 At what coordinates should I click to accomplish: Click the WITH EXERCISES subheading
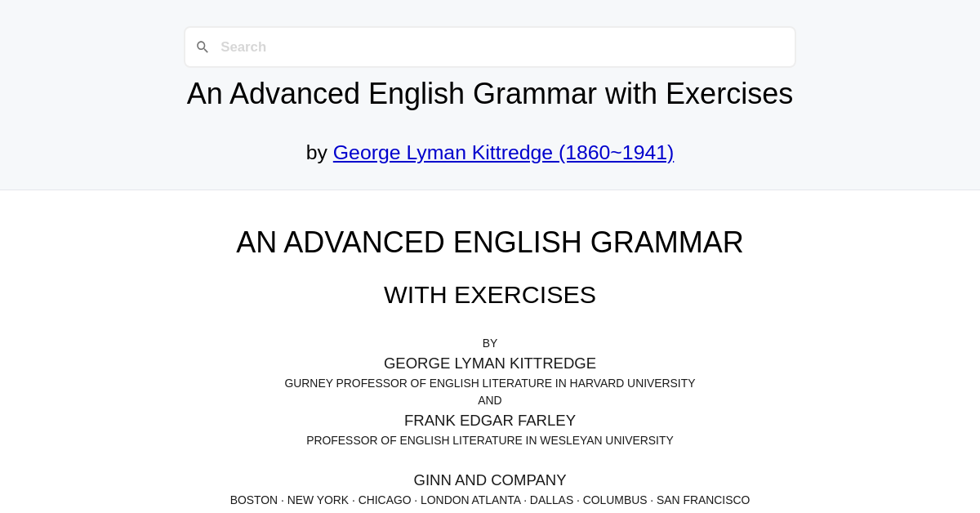tap(490, 295)
